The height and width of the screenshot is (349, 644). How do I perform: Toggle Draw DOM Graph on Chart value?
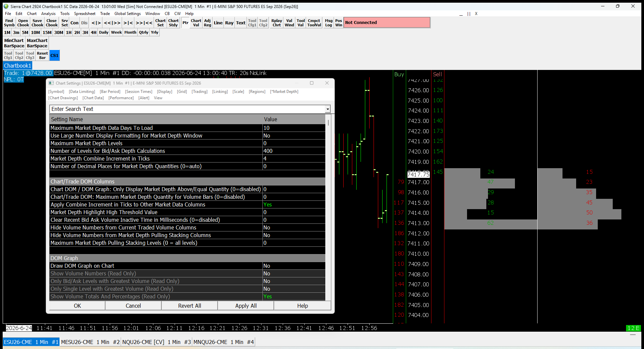(x=294, y=266)
